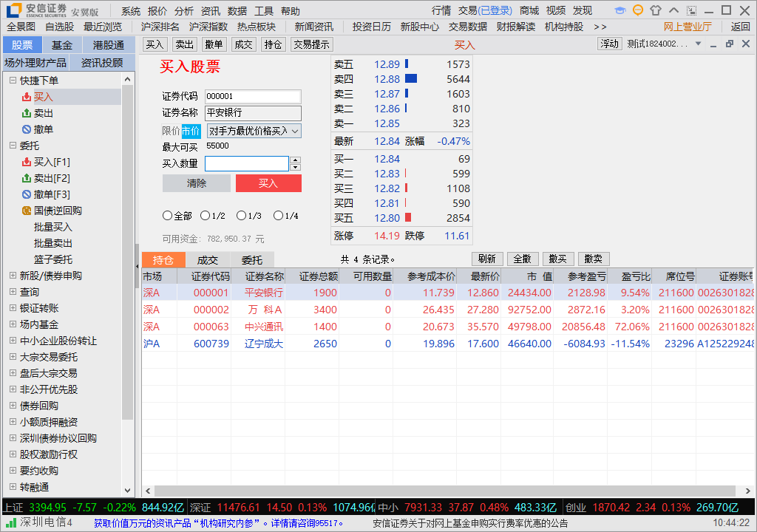Click the left tree vertical scrollbar
Screen dimensions: 757x532
(x=127, y=252)
